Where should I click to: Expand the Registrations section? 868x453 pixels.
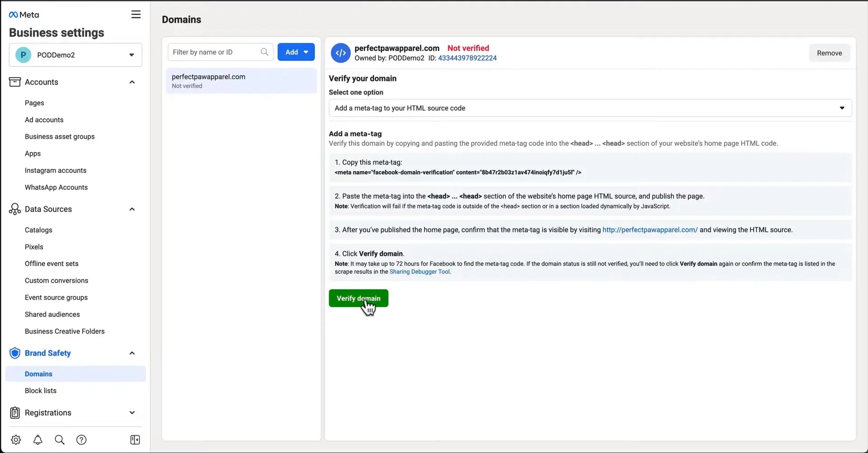tap(132, 413)
